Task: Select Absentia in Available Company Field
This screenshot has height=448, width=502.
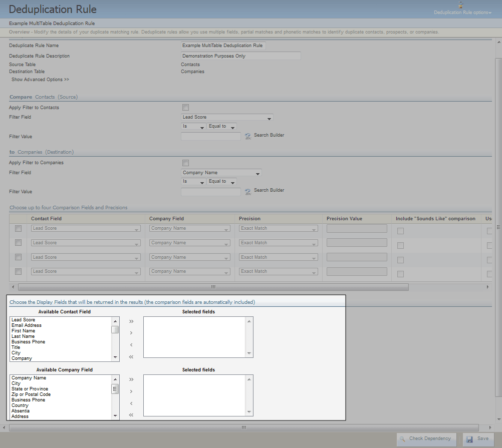Action: pyautogui.click(x=21, y=411)
